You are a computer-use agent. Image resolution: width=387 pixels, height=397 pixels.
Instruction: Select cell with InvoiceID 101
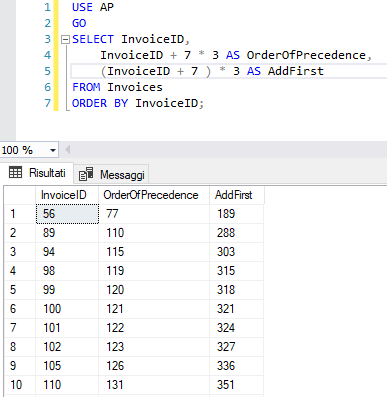(67, 328)
